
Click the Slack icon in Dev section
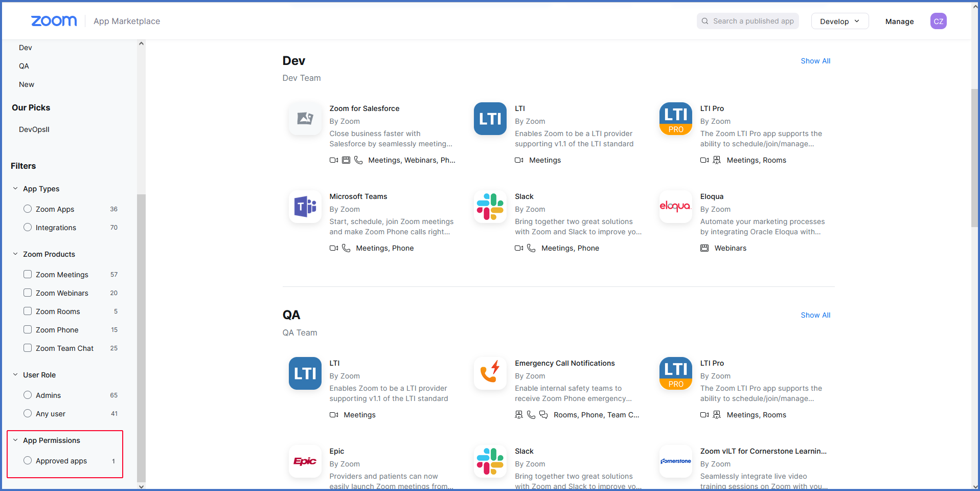(x=490, y=207)
